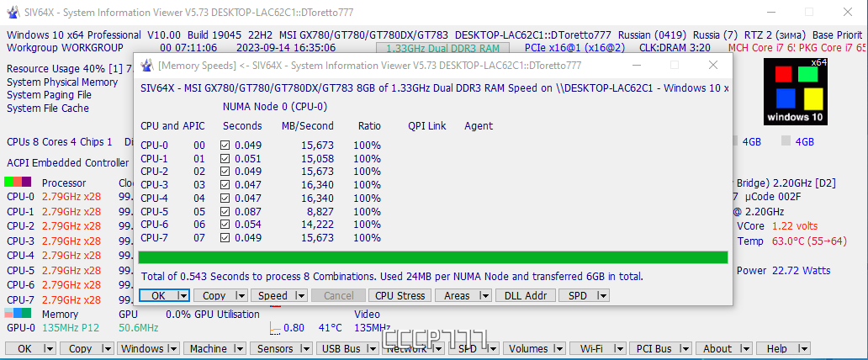This screenshot has width=868, height=360.
Task: Open Copy dropdown in Memory Speeds dialog
Action: pyautogui.click(x=241, y=296)
